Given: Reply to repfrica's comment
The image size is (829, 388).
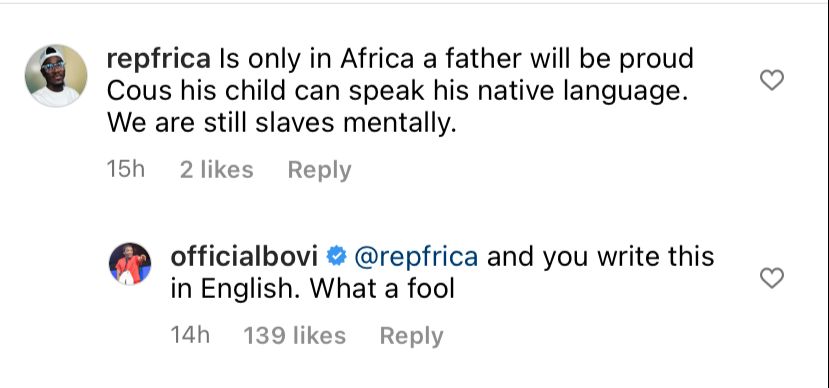Looking at the screenshot, I should [319, 170].
